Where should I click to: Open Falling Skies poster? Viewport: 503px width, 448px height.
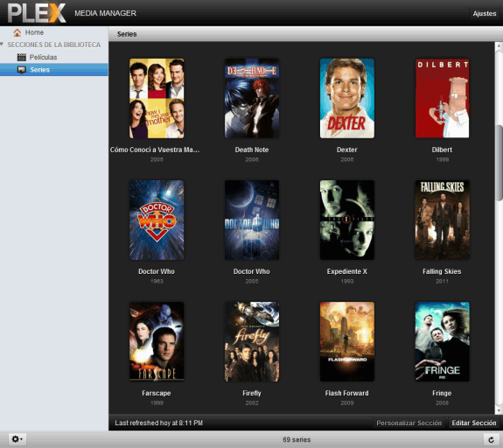click(x=442, y=220)
